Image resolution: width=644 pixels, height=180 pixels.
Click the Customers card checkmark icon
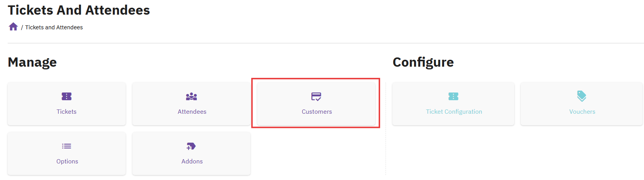tap(316, 96)
